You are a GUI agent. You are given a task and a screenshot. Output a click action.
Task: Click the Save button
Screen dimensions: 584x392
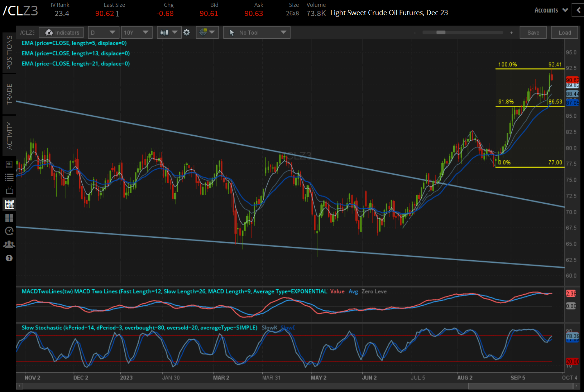533,32
